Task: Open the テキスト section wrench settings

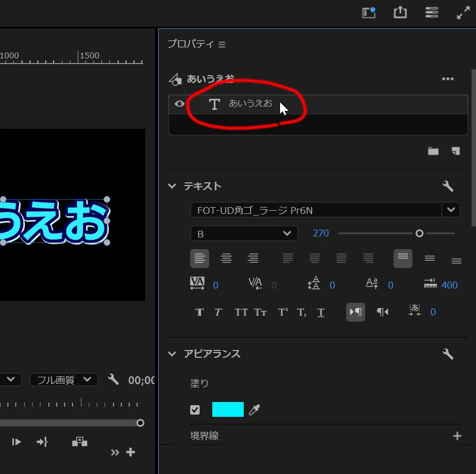Action: coord(448,186)
